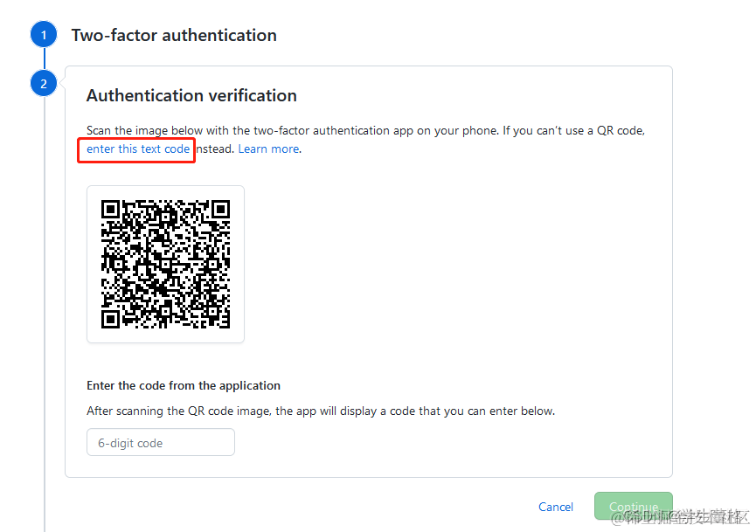Click 'Enter the code from the application' label
This screenshot has height=532, width=756.
(x=184, y=385)
